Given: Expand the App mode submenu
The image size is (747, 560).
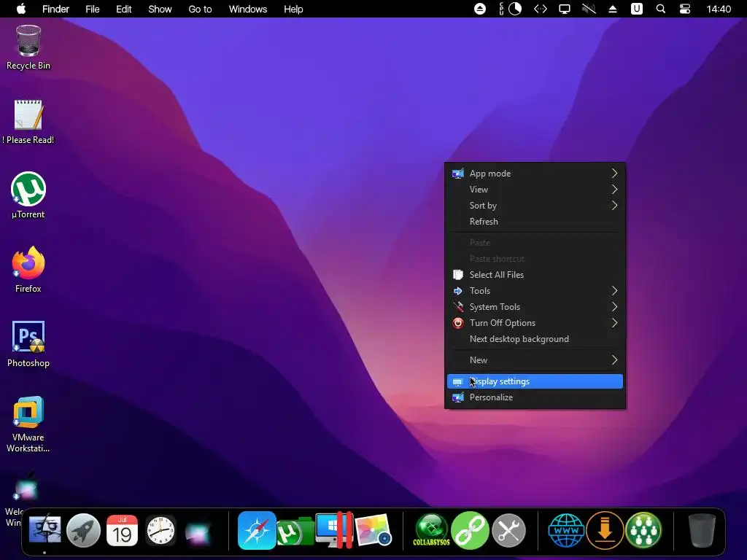Looking at the screenshot, I should [535, 174].
